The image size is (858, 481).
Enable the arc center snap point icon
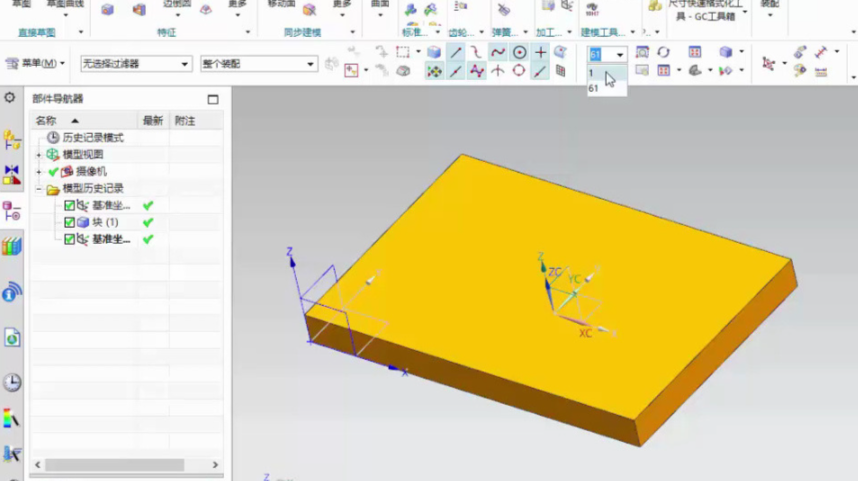click(x=519, y=52)
